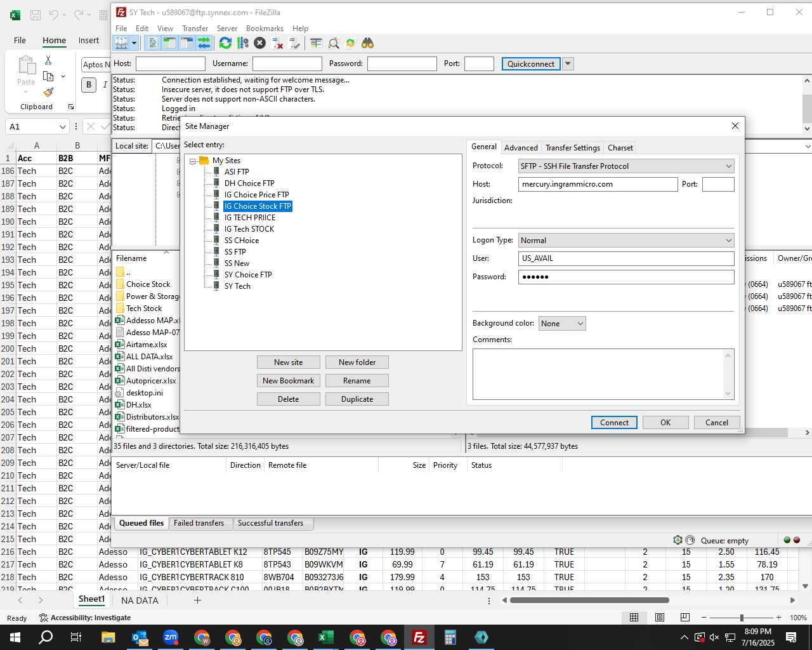Image resolution: width=812 pixels, height=650 pixels.
Task: Open the Bookmarks menu
Action: point(265,29)
